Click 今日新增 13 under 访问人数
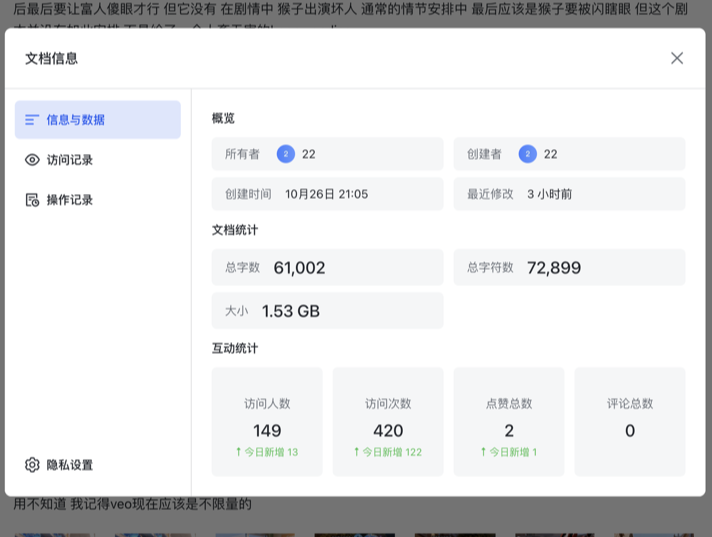Viewport: 712px width, 537px height. 267,452
